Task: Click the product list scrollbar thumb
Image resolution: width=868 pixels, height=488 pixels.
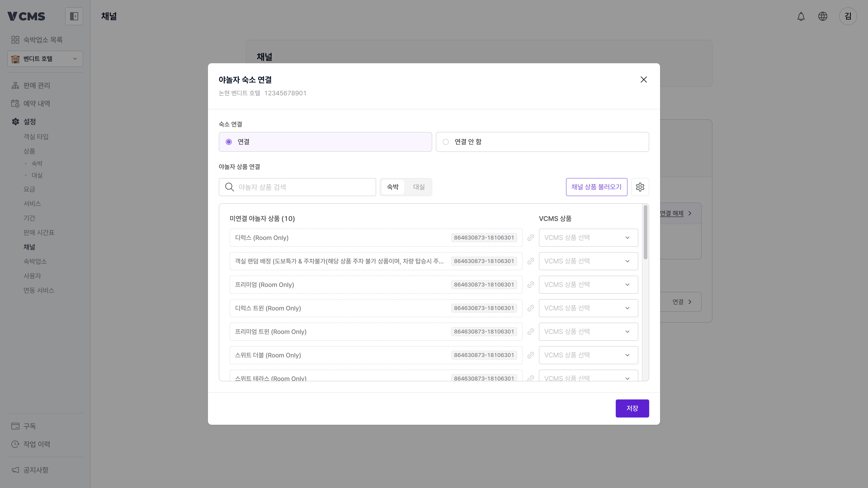Action: [x=645, y=232]
